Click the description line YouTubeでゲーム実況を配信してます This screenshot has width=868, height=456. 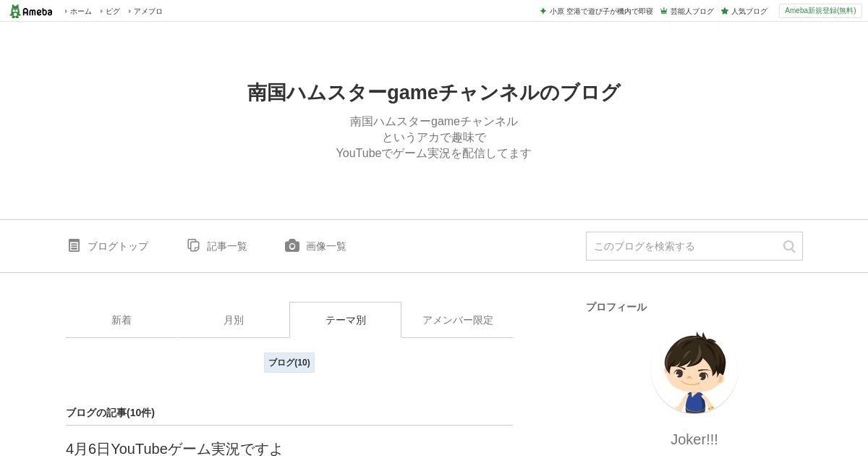[434, 153]
